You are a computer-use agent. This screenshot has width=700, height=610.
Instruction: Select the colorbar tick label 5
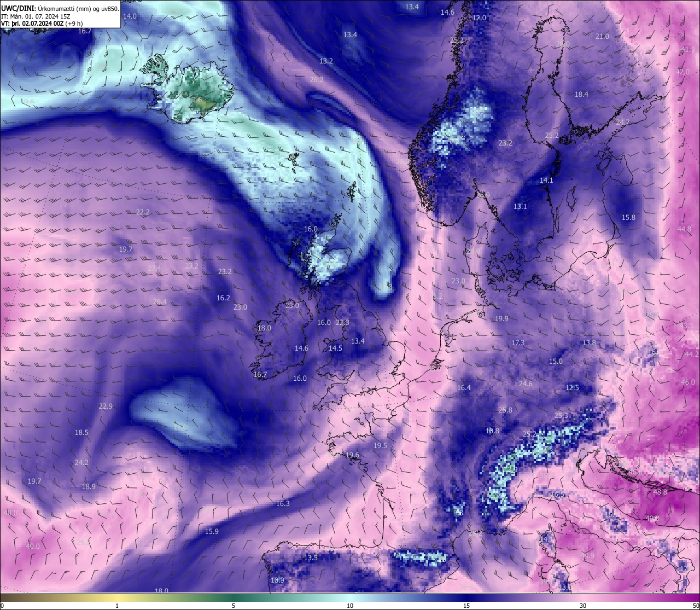coord(234,606)
